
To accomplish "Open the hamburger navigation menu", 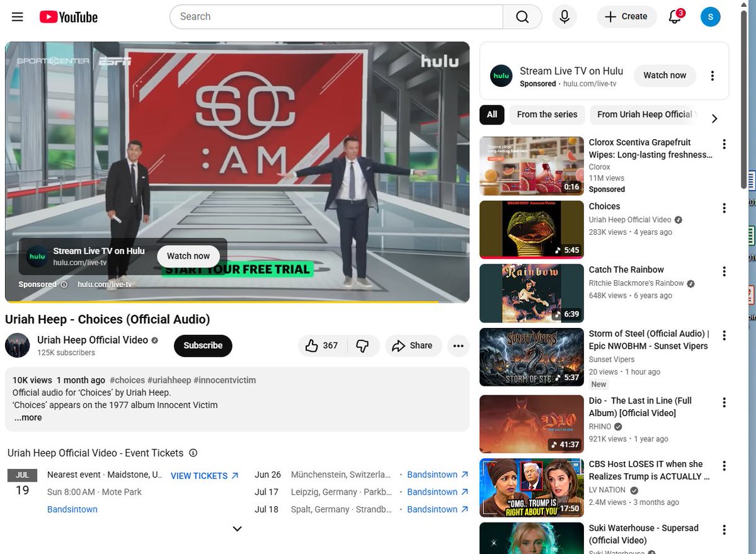I will pos(16,17).
